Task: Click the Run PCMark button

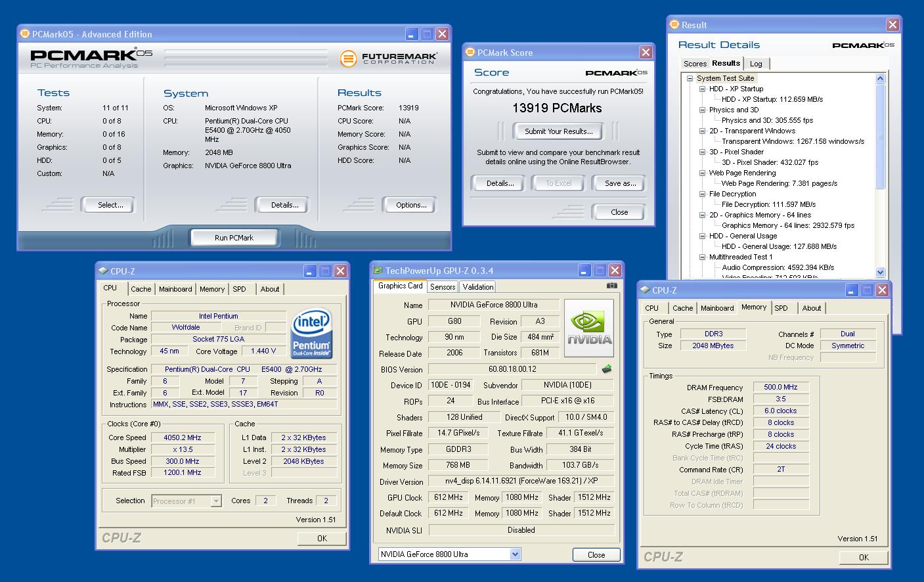Action: [234, 238]
